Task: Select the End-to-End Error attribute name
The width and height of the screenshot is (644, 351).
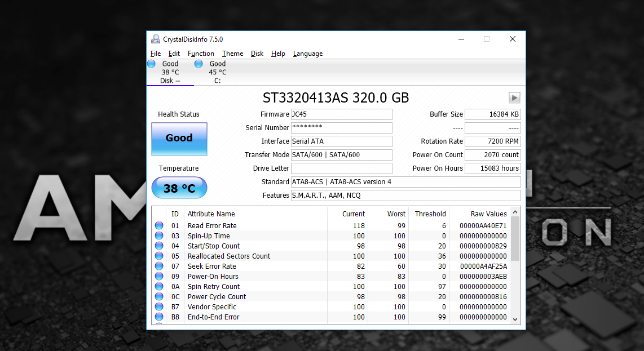Action: point(214,317)
